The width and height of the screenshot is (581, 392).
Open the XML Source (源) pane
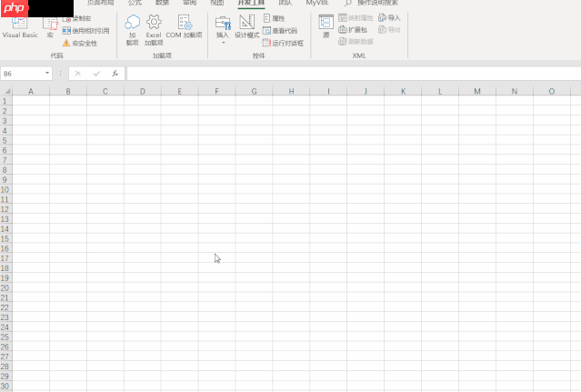[326, 26]
